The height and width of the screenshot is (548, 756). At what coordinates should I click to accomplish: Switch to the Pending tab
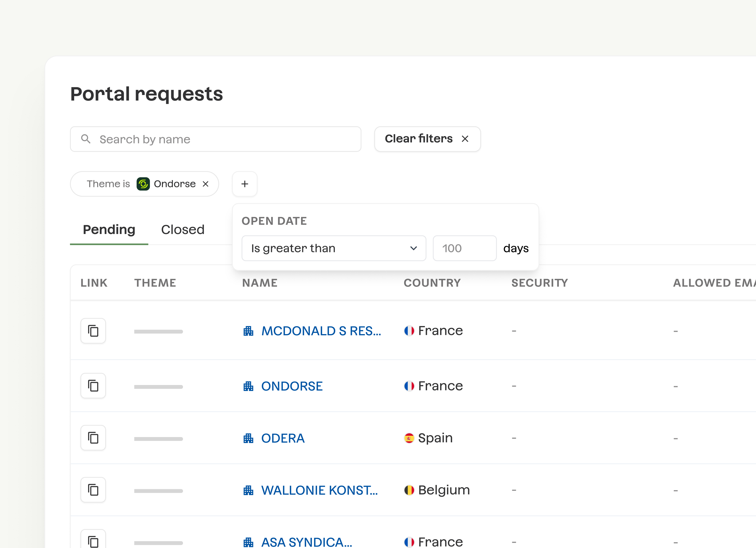pyautogui.click(x=109, y=230)
